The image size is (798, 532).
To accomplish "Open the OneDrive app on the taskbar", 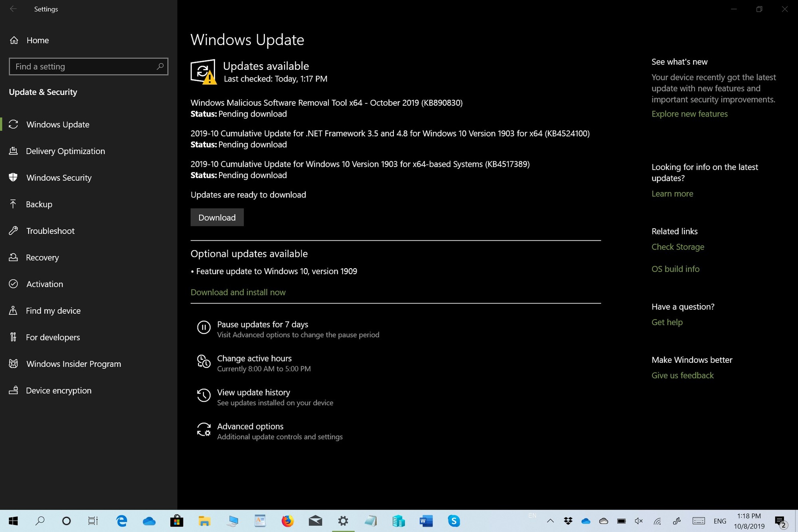I will coord(149,521).
